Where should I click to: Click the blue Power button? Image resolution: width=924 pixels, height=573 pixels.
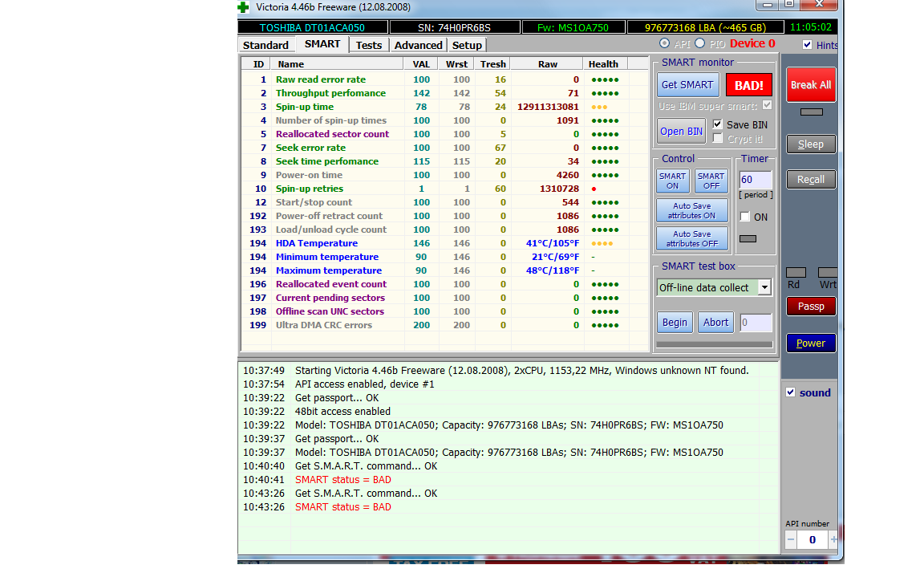click(810, 343)
